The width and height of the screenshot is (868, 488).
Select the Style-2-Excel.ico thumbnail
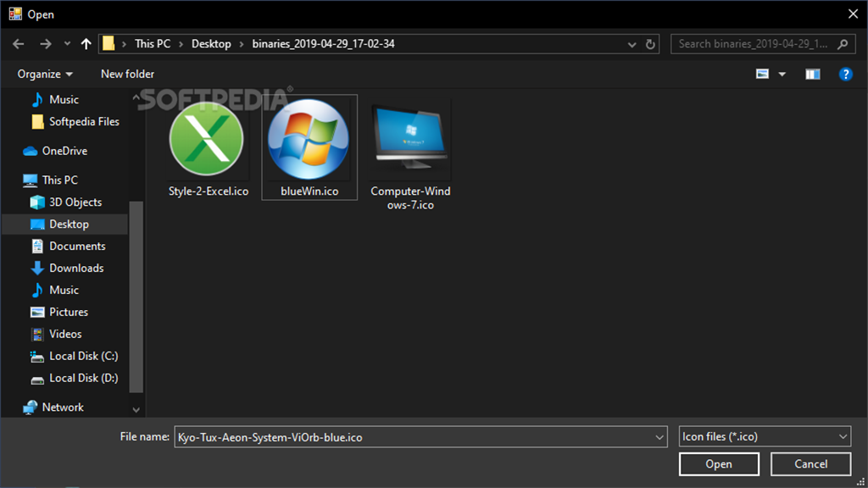tap(207, 139)
